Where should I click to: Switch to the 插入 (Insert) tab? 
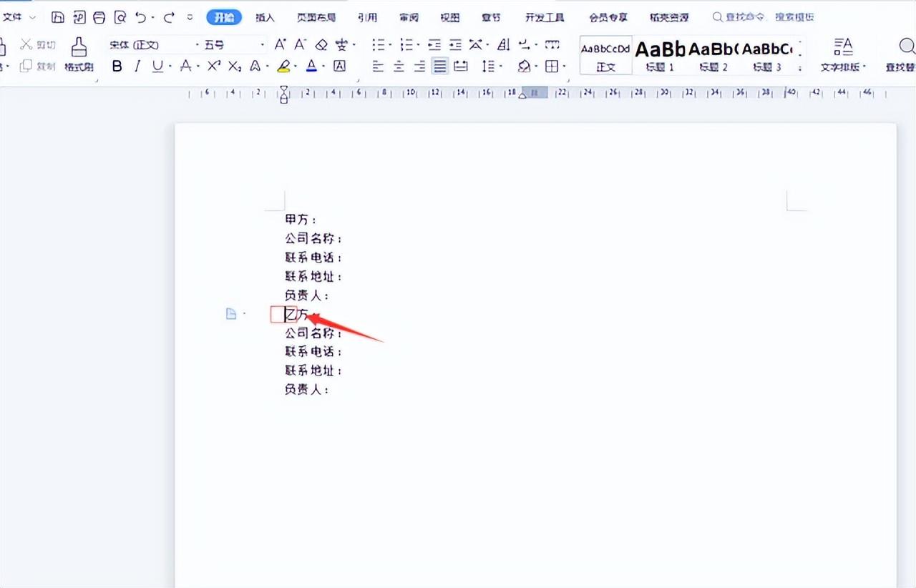(x=265, y=17)
